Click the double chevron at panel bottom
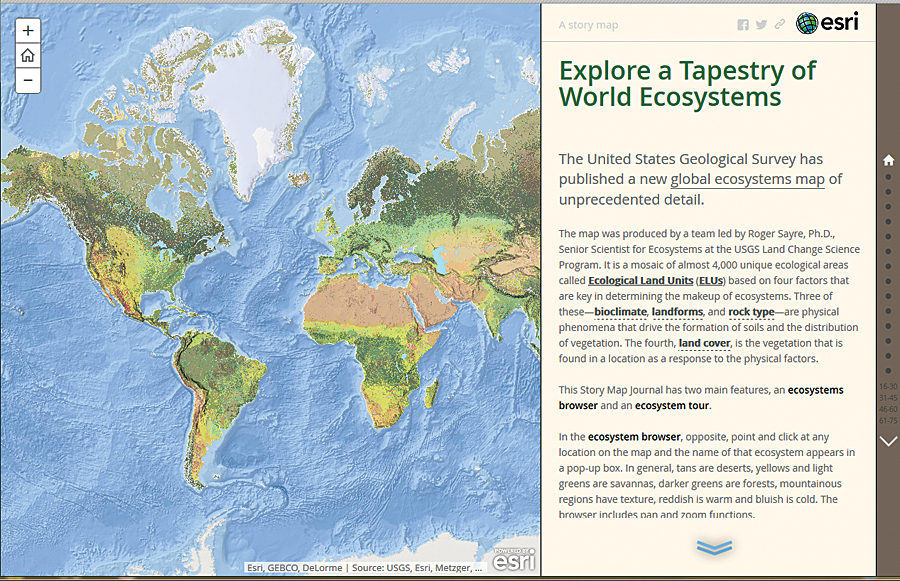The image size is (900, 581). click(x=712, y=548)
